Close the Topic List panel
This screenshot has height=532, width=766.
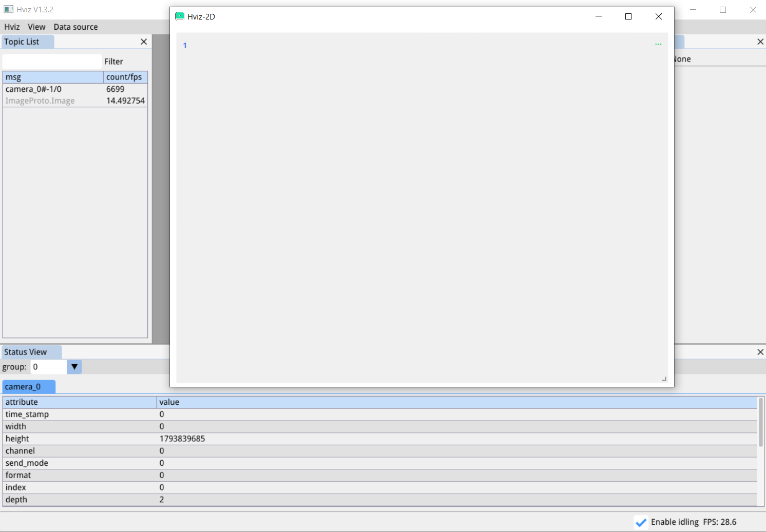144,42
